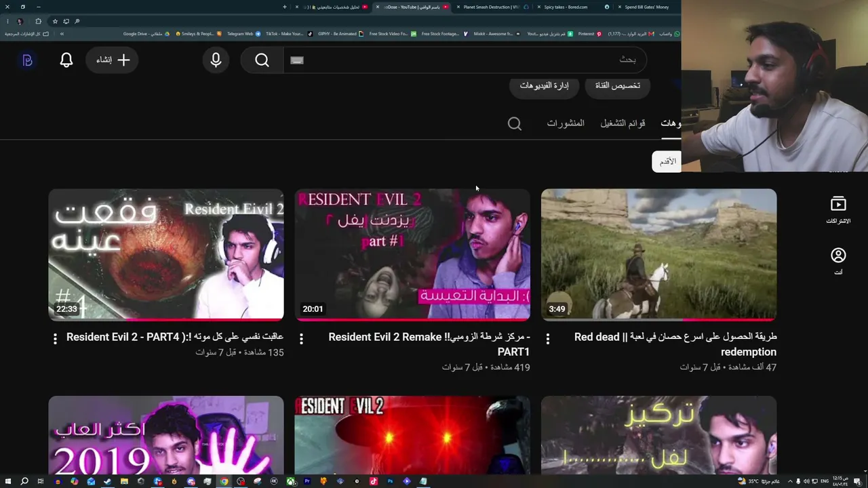Viewport: 868px width, 488px height.
Task: Open the Red dead redemption fastest horse title
Action: pyautogui.click(x=675, y=344)
